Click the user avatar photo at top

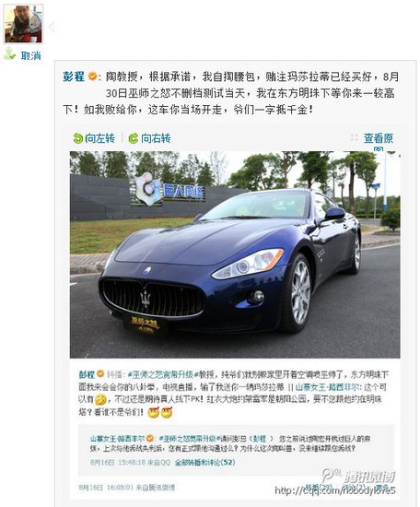coord(23,24)
